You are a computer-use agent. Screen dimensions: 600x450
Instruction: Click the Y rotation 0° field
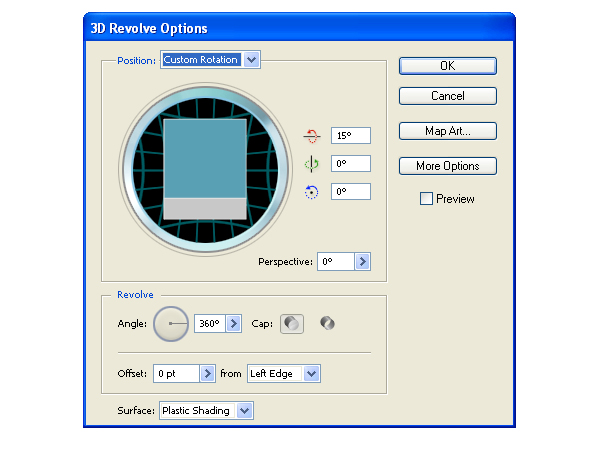[351, 164]
